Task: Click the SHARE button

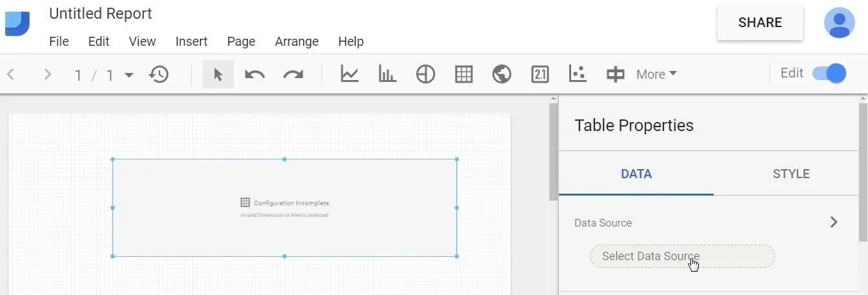Action: click(x=760, y=23)
